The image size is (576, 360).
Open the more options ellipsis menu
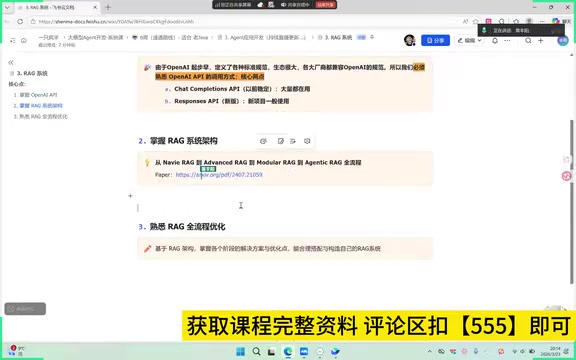[507, 40]
